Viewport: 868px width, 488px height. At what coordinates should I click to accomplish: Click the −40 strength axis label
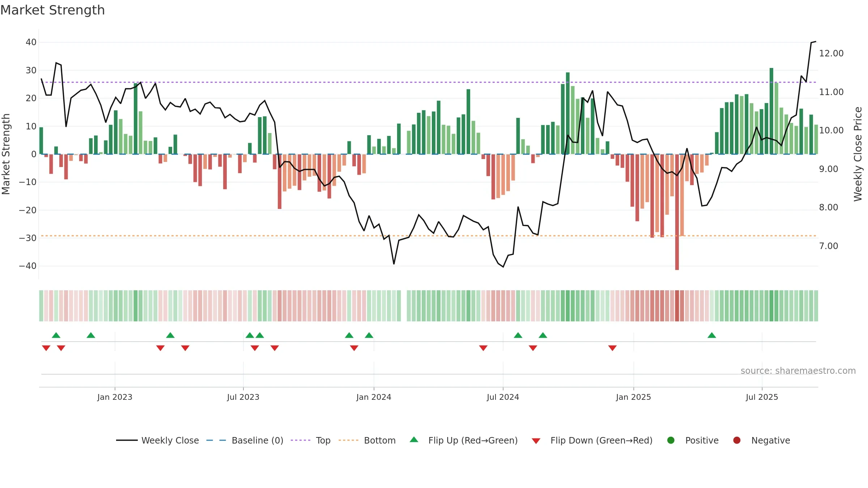tap(28, 266)
